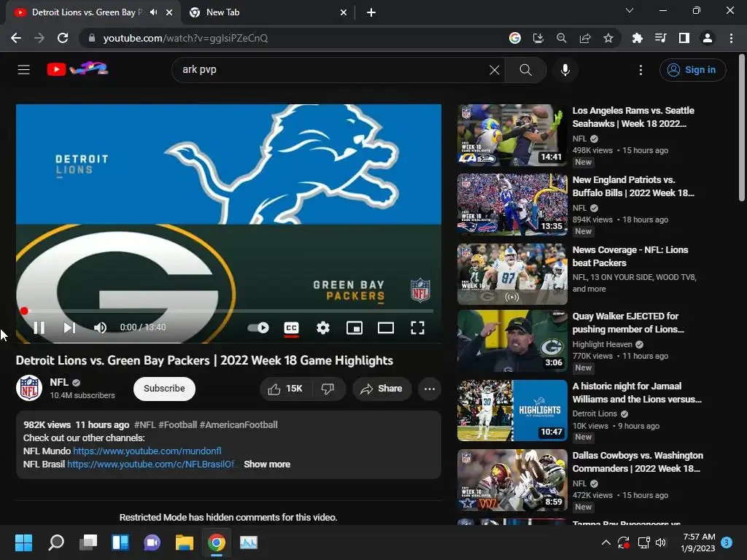Click the Sign in button
Image resolution: width=747 pixels, height=560 pixels.
tap(692, 70)
